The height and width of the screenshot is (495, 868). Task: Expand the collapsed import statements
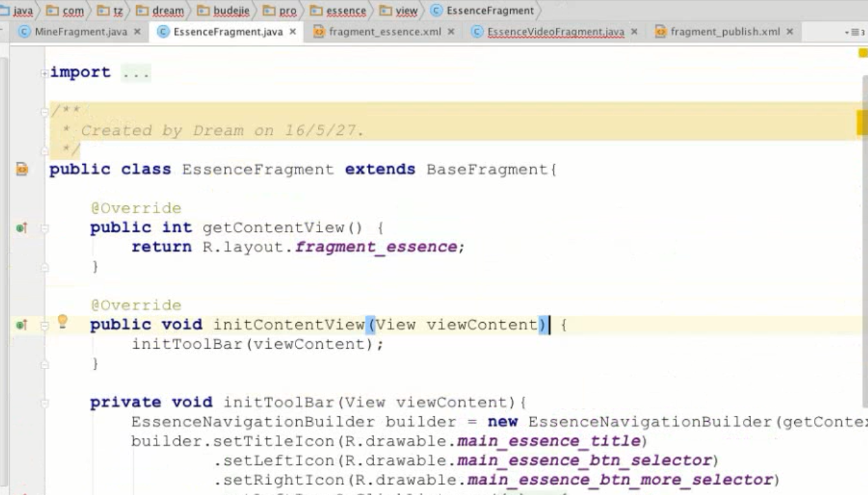pos(44,72)
